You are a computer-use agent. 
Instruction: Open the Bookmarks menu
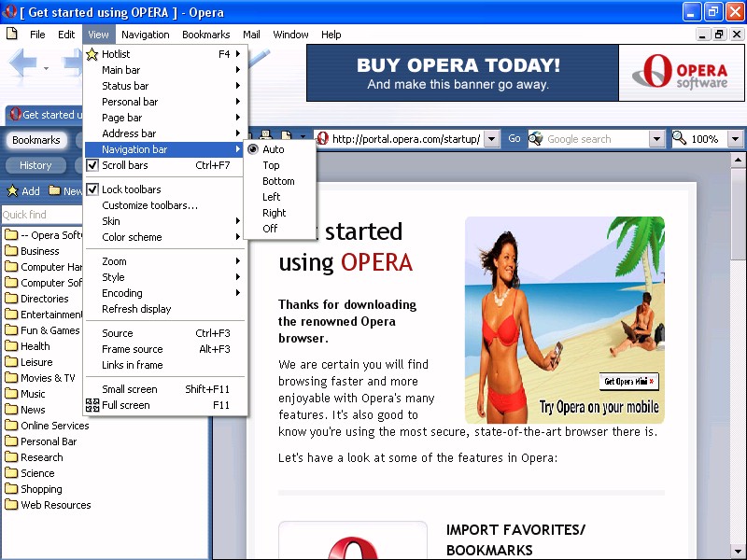click(x=205, y=35)
